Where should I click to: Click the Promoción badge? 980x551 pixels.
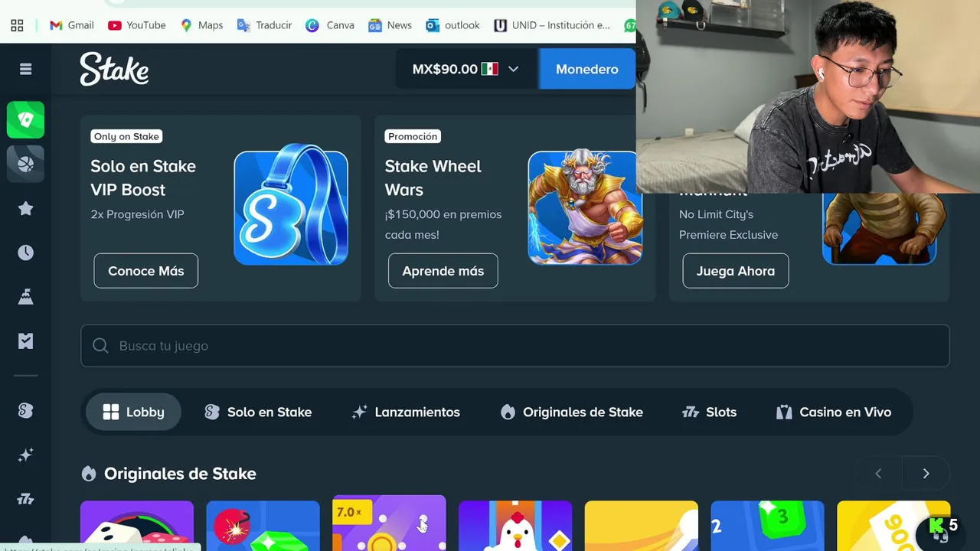[413, 136]
